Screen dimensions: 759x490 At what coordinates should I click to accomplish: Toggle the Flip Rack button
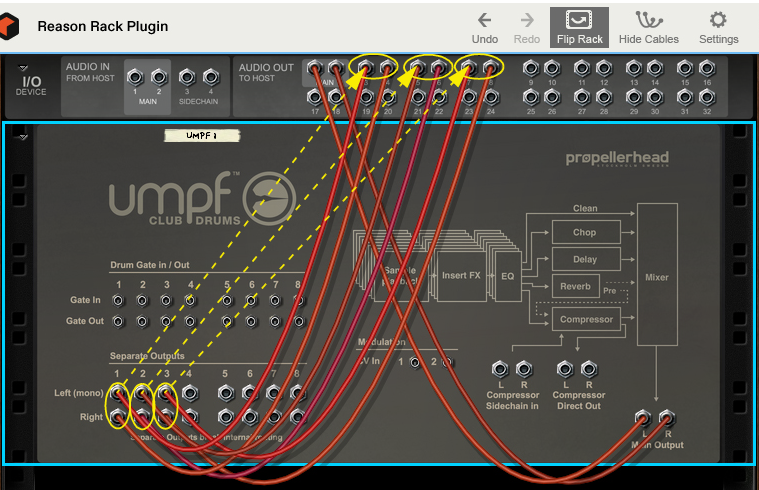(579, 28)
